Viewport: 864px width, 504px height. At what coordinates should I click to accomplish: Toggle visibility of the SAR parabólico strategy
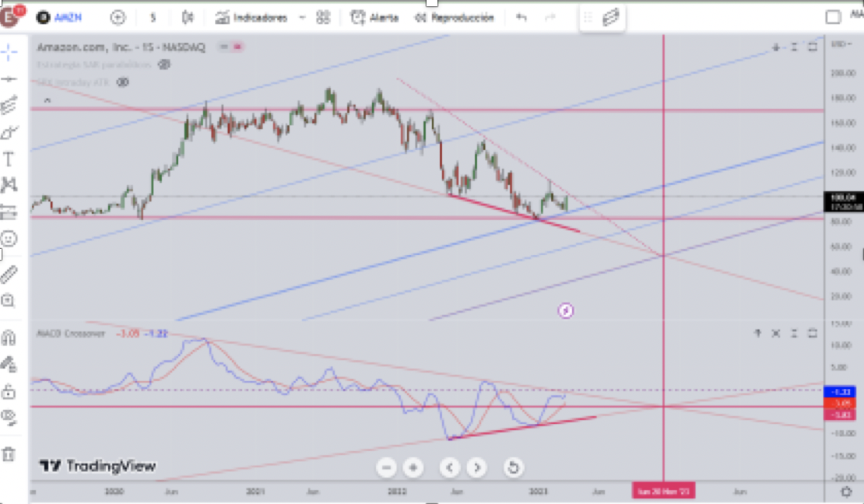point(164,65)
